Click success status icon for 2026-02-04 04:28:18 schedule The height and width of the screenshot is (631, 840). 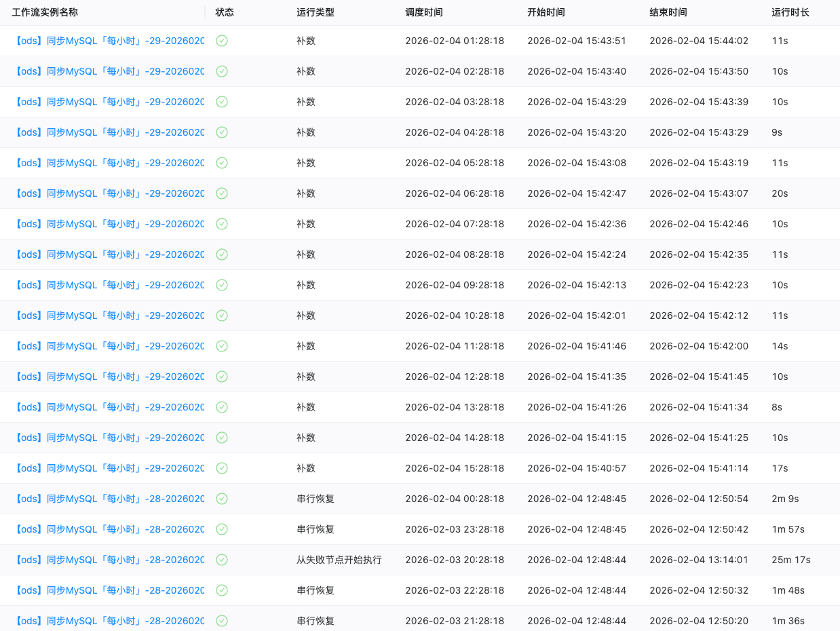(222, 132)
